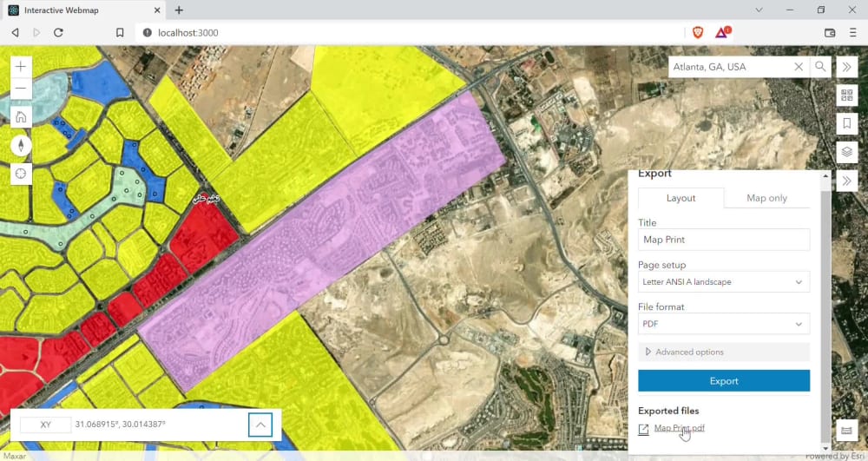
Task: Click the localhost:3000 address bar
Action: [410, 33]
